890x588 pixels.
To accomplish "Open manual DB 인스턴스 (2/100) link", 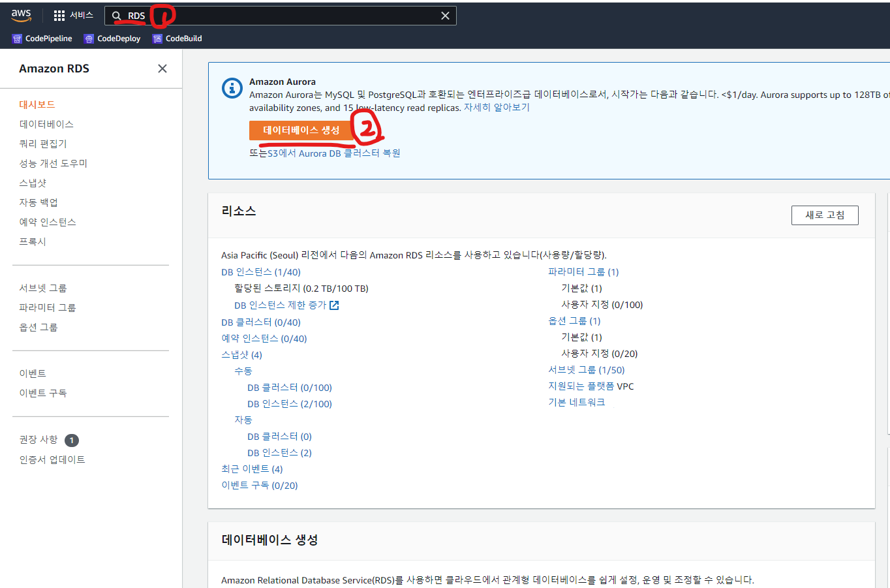I will pyautogui.click(x=290, y=404).
